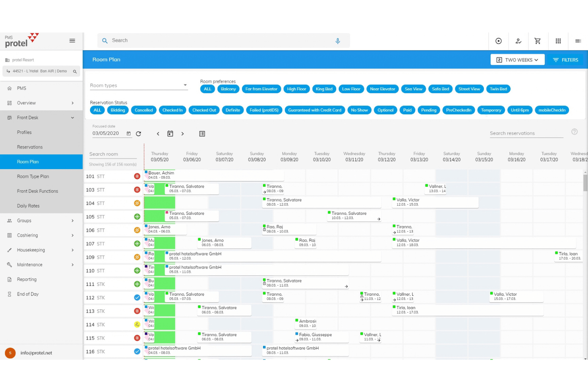Click the FILTERS button

565,60
